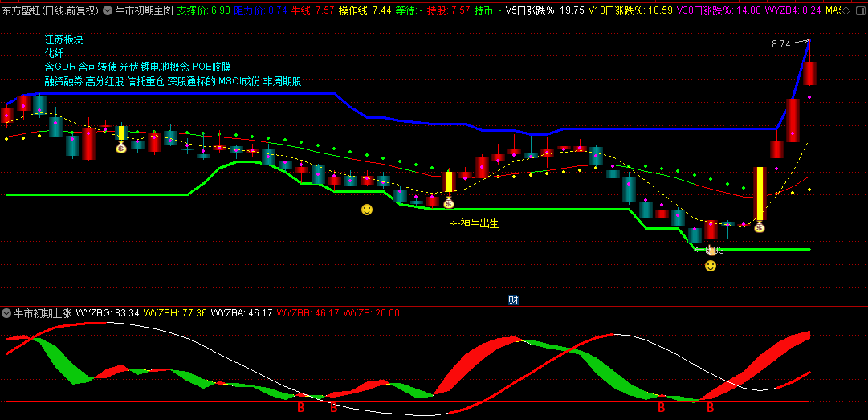Viewport: 868px width, 420px height.
Task: Click the 阻力价: 8.74 value
Action: (x=260, y=10)
